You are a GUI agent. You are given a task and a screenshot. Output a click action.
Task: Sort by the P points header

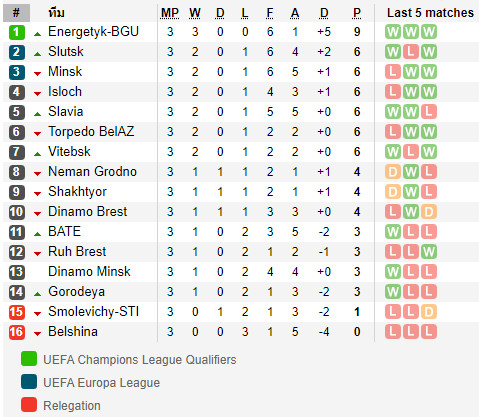357,13
